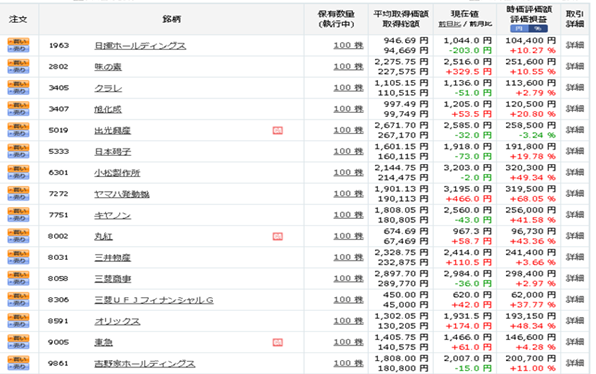The height and width of the screenshot is (374, 596).
Task: Click the sell button for 三菱UFJフィナンシャルG
Action: tap(18, 304)
